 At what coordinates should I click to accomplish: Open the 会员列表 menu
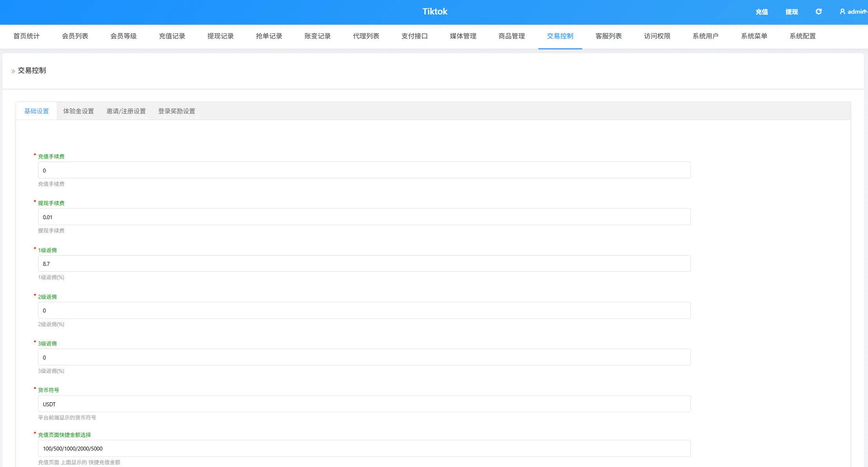click(x=75, y=36)
